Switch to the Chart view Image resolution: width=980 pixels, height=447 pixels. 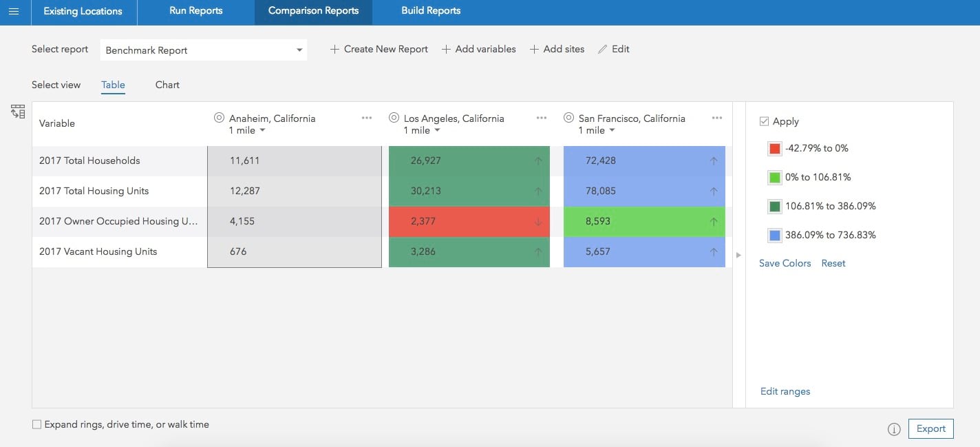click(x=167, y=85)
